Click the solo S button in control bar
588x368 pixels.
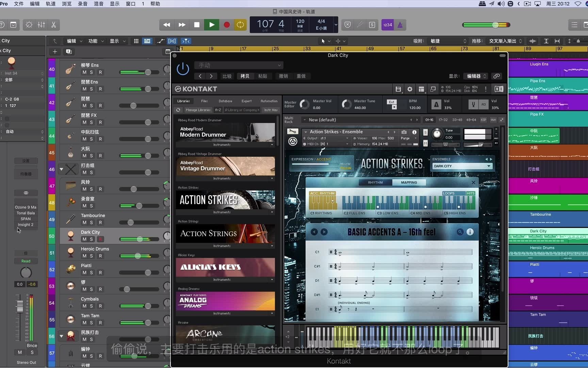372,25
